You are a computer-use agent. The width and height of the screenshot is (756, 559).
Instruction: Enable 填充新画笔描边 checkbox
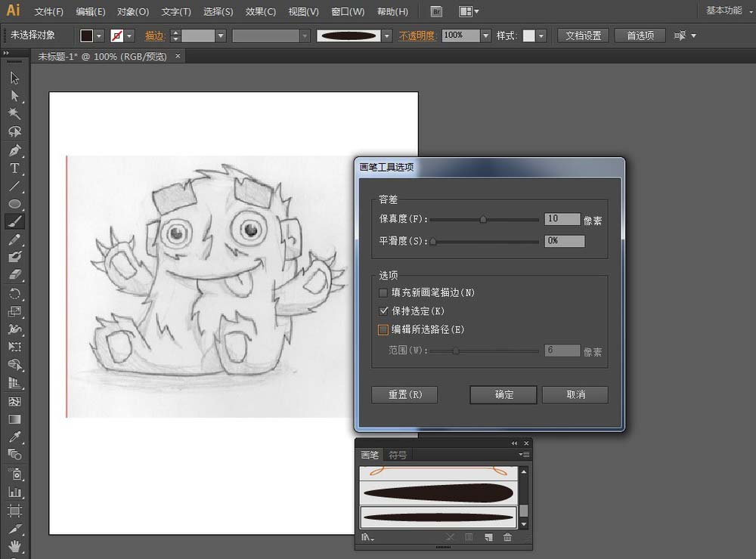click(383, 292)
